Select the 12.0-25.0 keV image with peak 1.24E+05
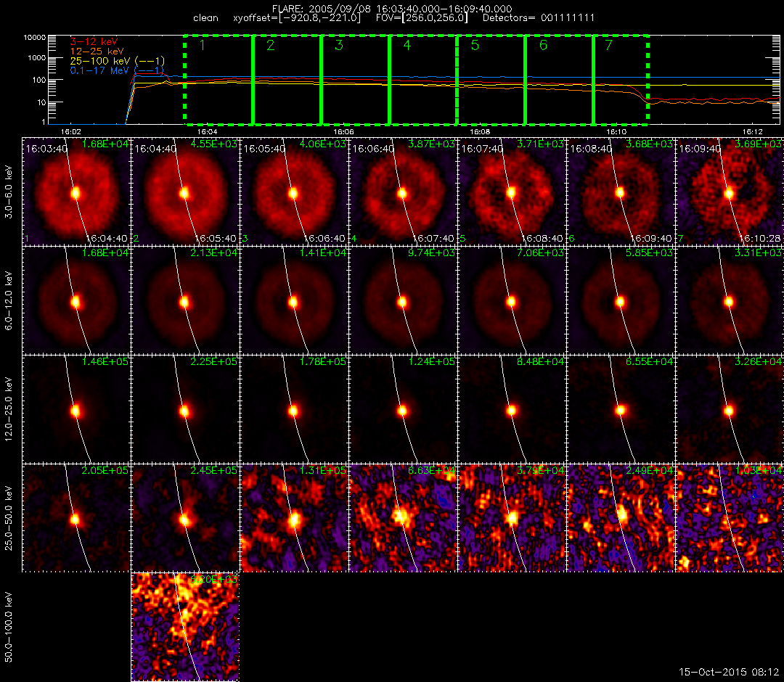784x682 pixels. click(x=403, y=410)
